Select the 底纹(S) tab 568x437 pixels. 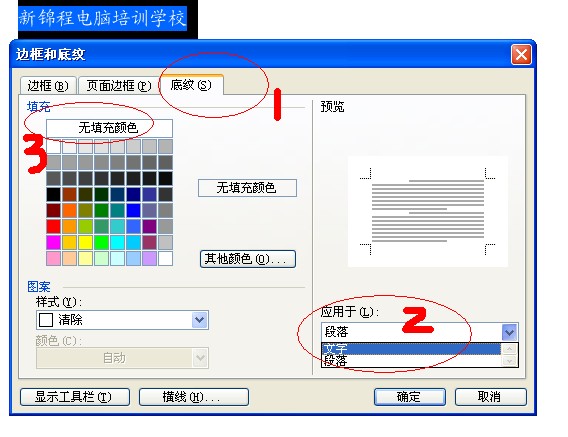click(x=191, y=85)
